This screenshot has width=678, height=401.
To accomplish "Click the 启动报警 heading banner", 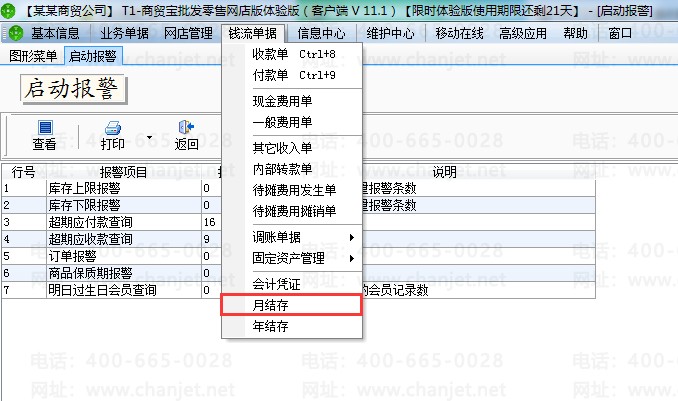I will pyautogui.click(x=73, y=89).
